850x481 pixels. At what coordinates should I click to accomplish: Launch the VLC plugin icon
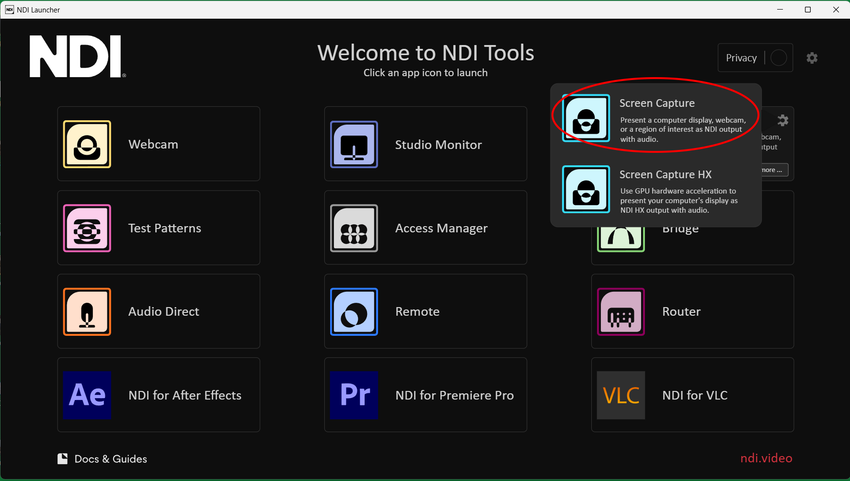(621, 395)
